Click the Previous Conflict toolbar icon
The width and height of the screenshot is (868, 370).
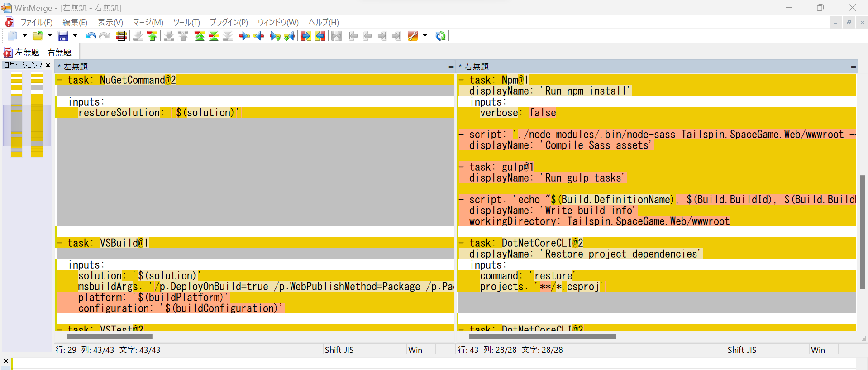click(x=183, y=36)
